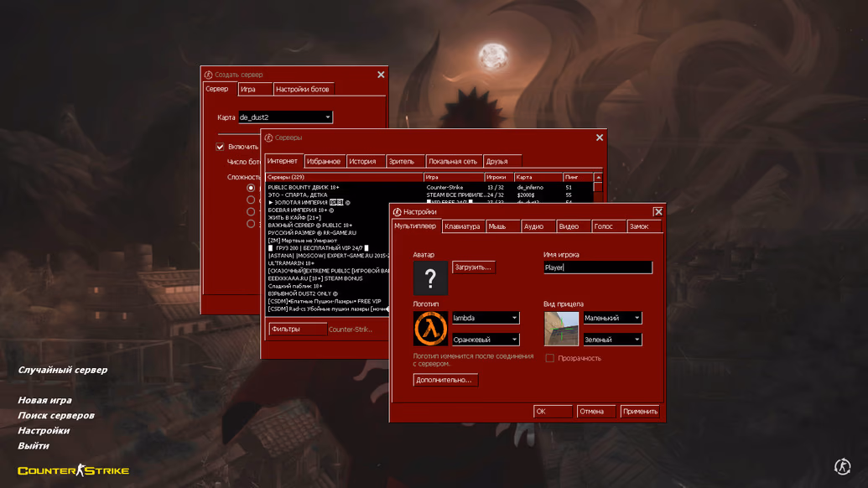This screenshot has height=488, width=868.
Task: Close the Настройки settings window
Action: pos(658,212)
